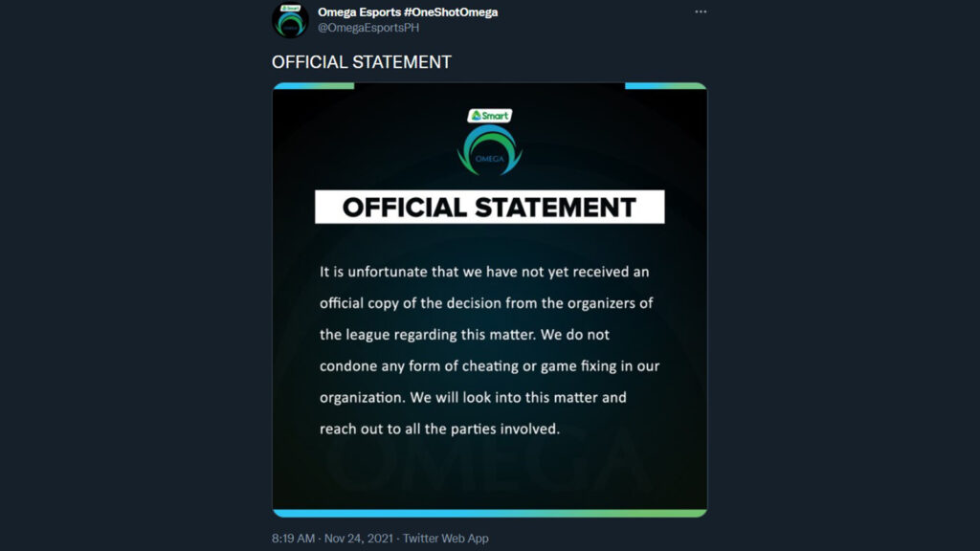Viewport: 980px width, 551px height.
Task: Open the Omega Esports profile avatar
Action: coord(290,21)
